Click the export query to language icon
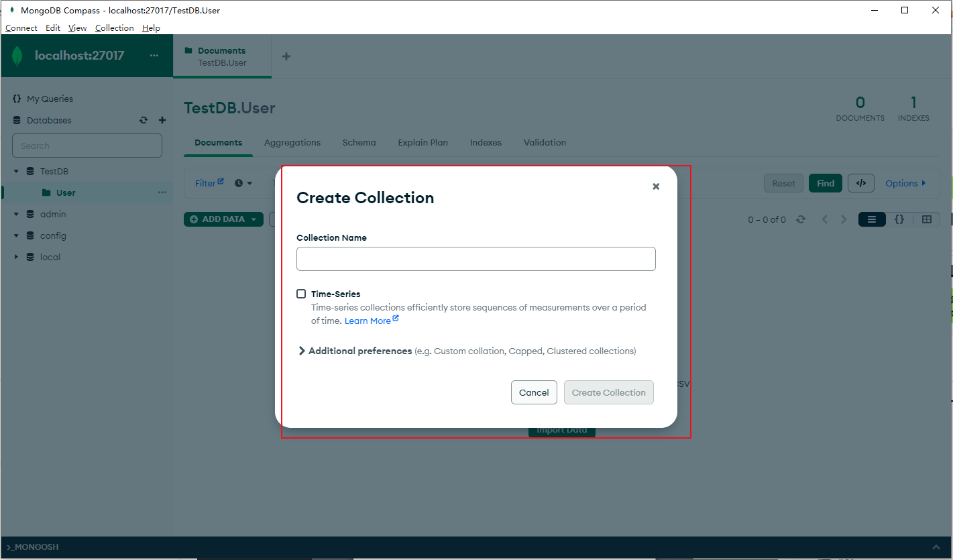The image size is (953, 560). [x=861, y=183]
